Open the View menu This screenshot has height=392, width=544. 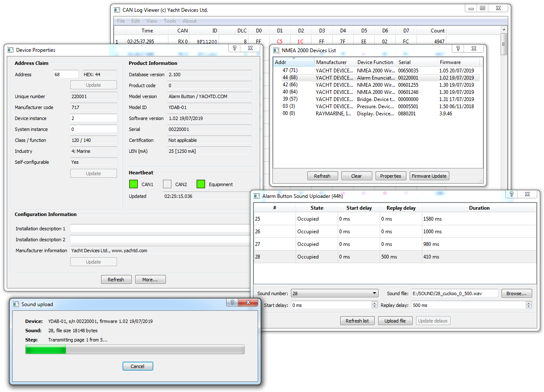[x=152, y=21]
